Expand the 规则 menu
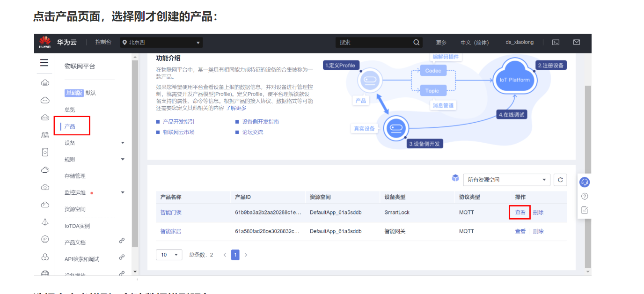Screen dimensions: 644x294 [x=123, y=159]
